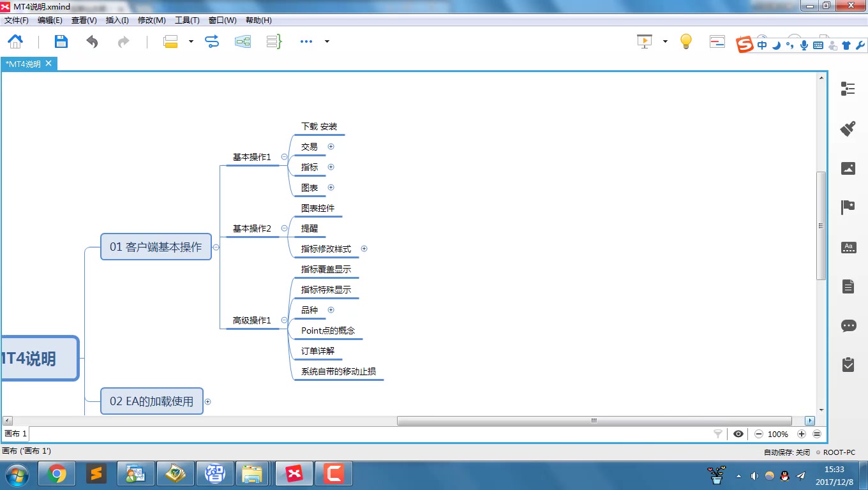Select the MT4说明 central topic
Image resolution: width=868 pixels, height=490 pixels.
pos(40,359)
